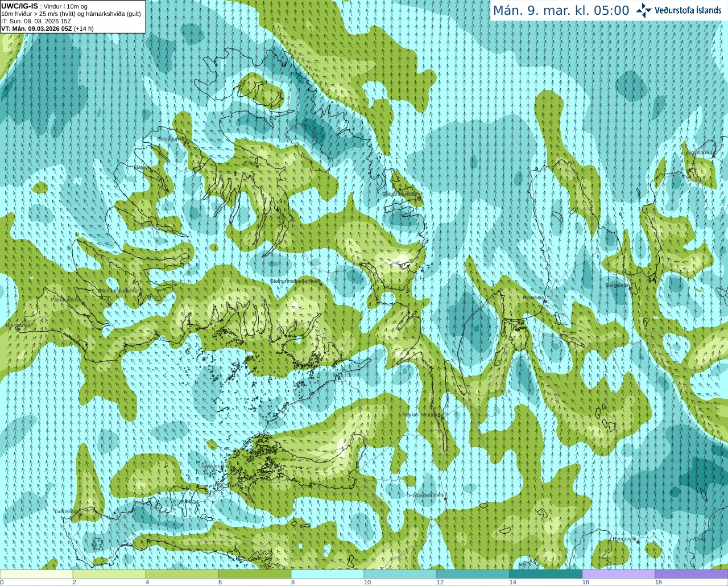Click the Veðurstofa Íslands name text
The height and width of the screenshot is (586, 728).
(688, 10)
